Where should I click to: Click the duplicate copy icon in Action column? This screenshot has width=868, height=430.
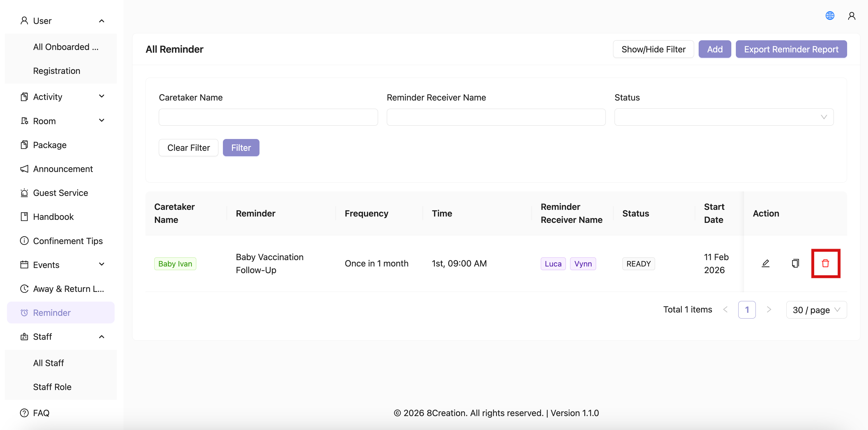pos(795,263)
